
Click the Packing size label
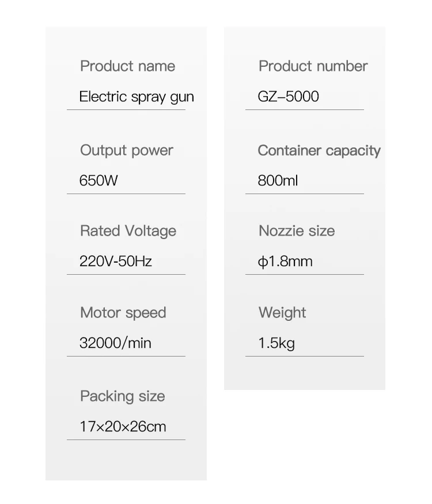coord(122,396)
